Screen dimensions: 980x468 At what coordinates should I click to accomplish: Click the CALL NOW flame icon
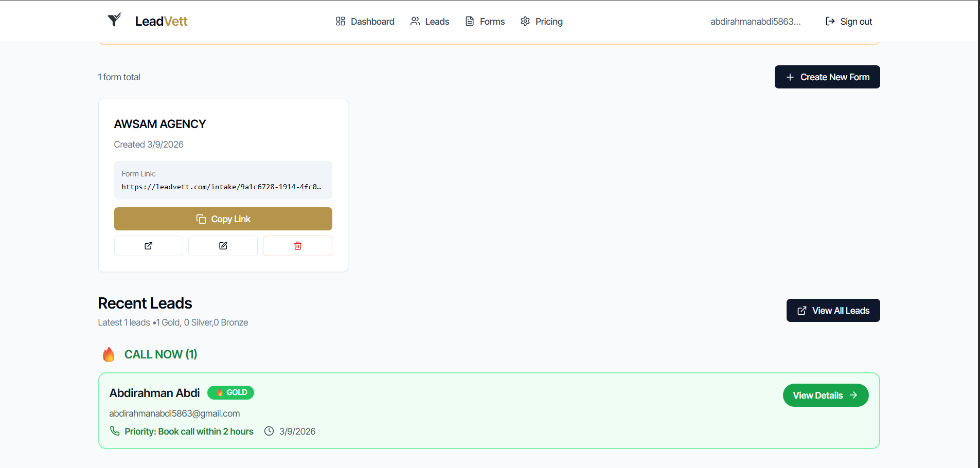(109, 354)
